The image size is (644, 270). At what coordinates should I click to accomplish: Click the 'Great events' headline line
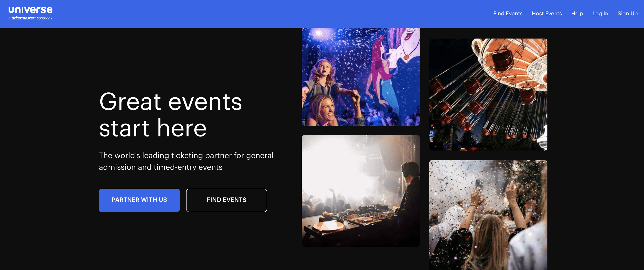tap(171, 102)
